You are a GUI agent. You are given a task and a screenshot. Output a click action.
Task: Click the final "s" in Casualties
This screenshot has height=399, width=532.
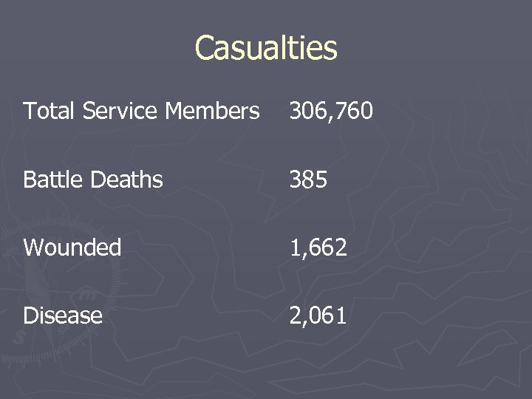pyautogui.click(x=331, y=49)
